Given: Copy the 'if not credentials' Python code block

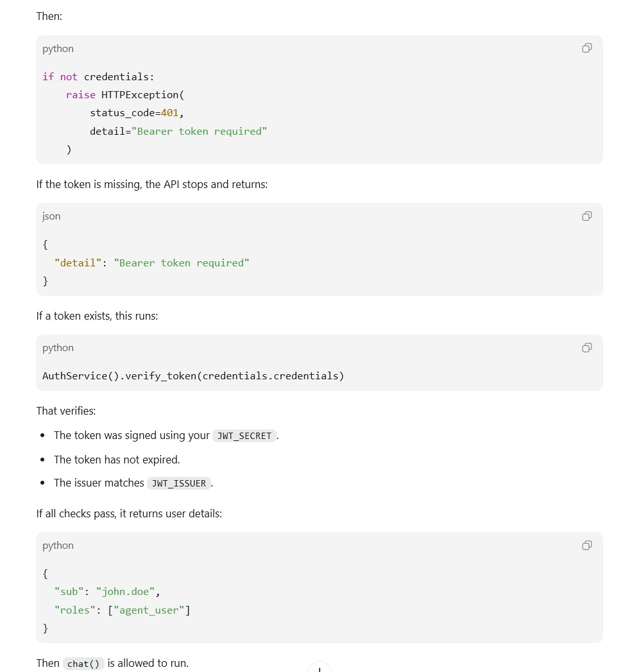Looking at the screenshot, I should point(587,48).
